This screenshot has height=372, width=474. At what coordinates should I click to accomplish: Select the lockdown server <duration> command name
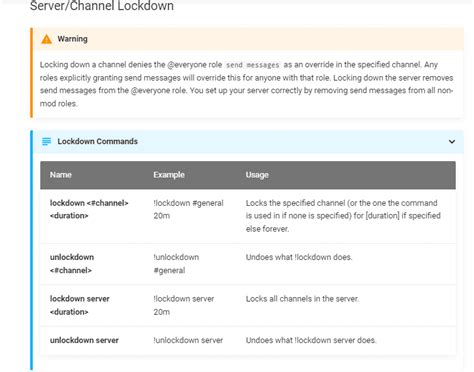click(x=80, y=305)
